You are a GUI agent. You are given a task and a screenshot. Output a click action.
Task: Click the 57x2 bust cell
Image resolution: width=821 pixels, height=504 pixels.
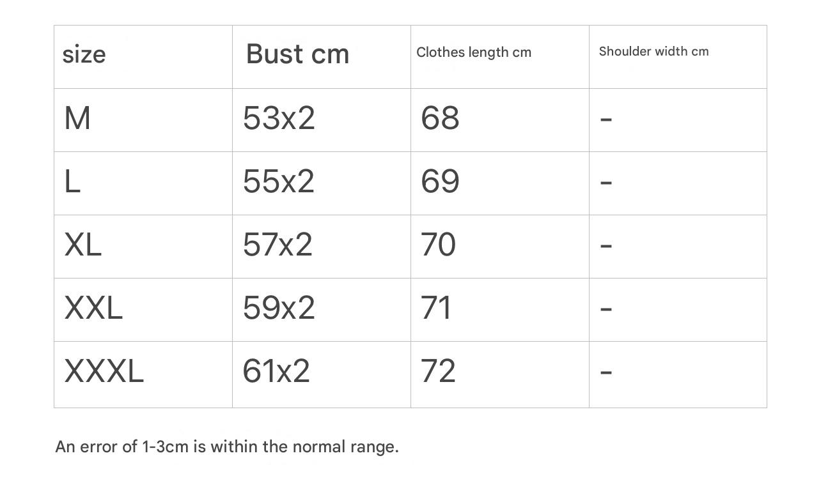278,245
